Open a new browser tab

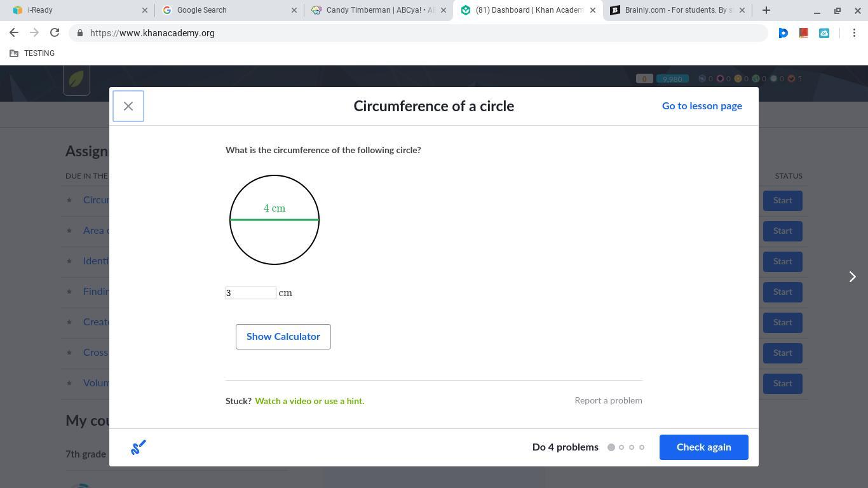tap(766, 10)
